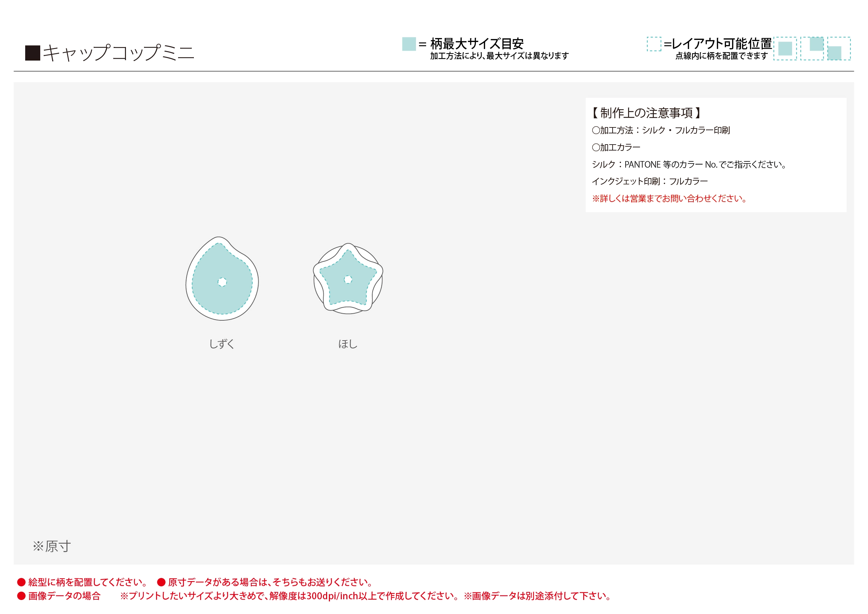The height and width of the screenshot is (614, 868).
Task: Select the small center hole of the star
Action: [x=348, y=280]
